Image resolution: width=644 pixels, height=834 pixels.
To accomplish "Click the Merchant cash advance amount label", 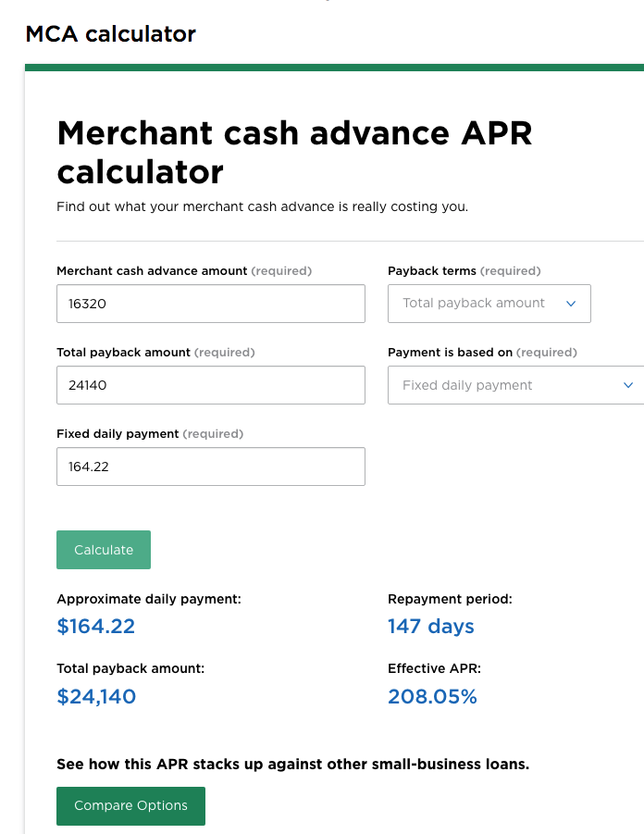I will [152, 271].
